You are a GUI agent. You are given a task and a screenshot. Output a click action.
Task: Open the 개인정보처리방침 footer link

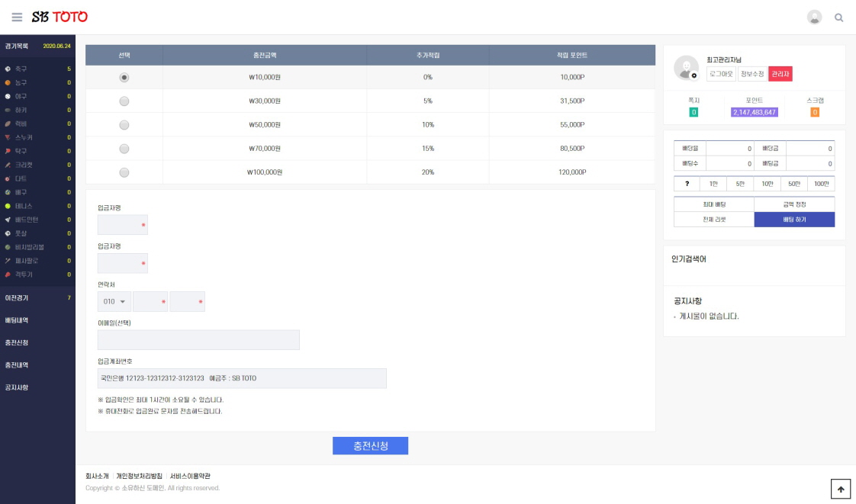[x=139, y=477]
